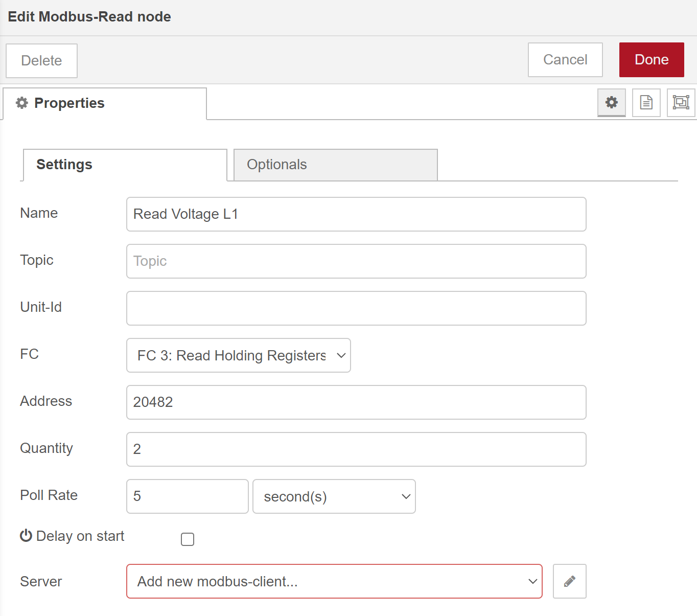
Task: Open the FC function code dropdown
Action: pyautogui.click(x=239, y=355)
